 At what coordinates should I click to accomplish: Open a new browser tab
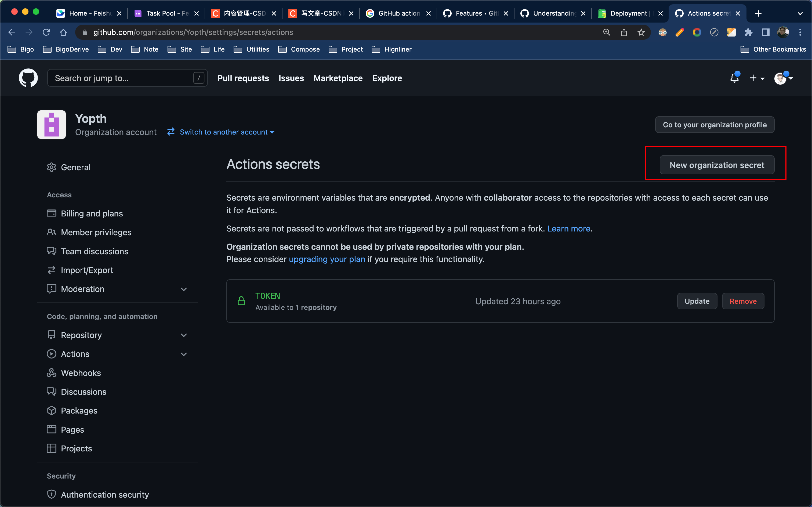(758, 13)
